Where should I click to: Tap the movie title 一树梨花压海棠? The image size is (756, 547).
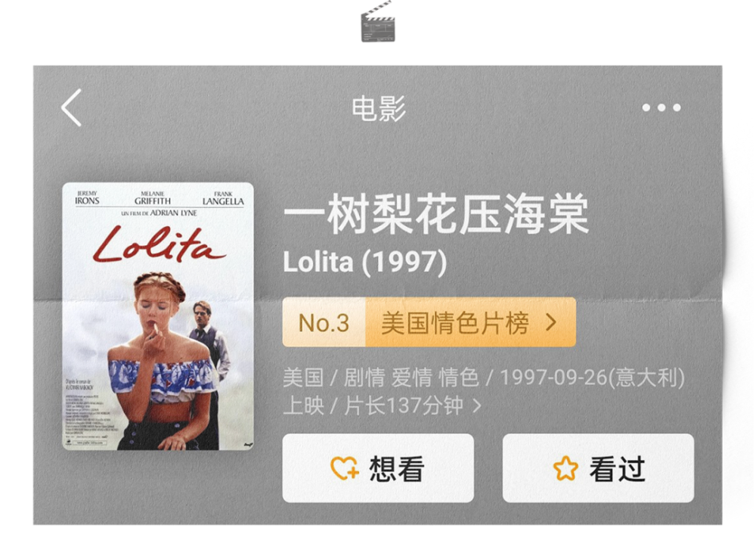pyautogui.click(x=436, y=213)
